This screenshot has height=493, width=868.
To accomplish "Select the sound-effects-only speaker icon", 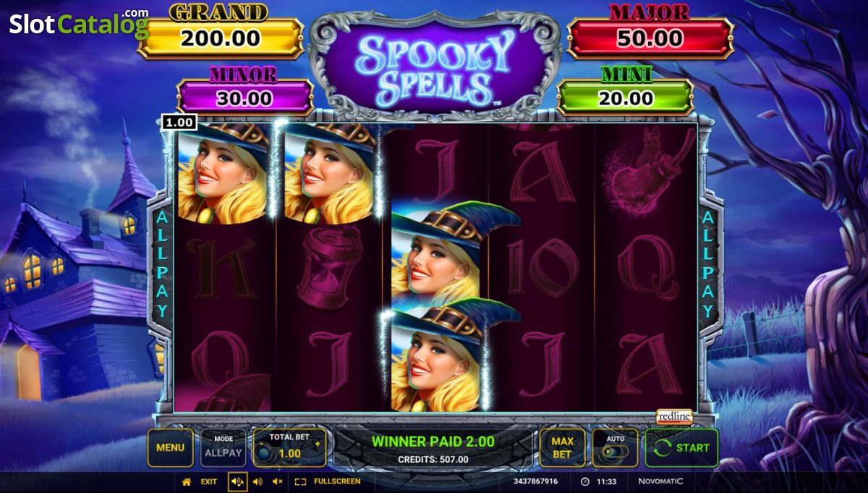I will 258,481.
